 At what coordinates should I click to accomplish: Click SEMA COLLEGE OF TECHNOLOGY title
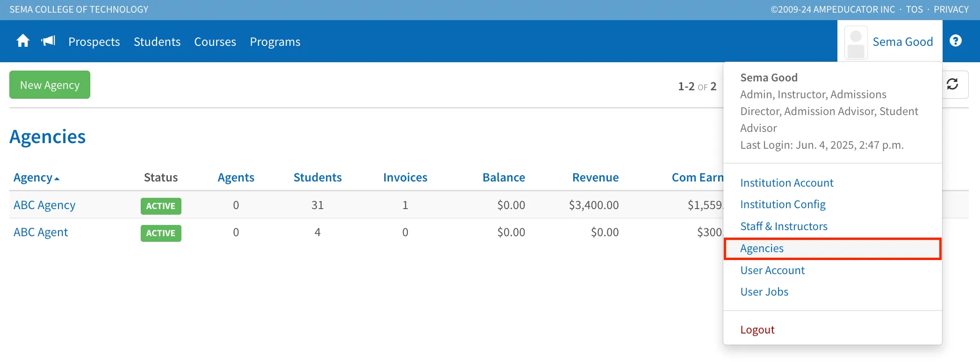click(x=79, y=9)
